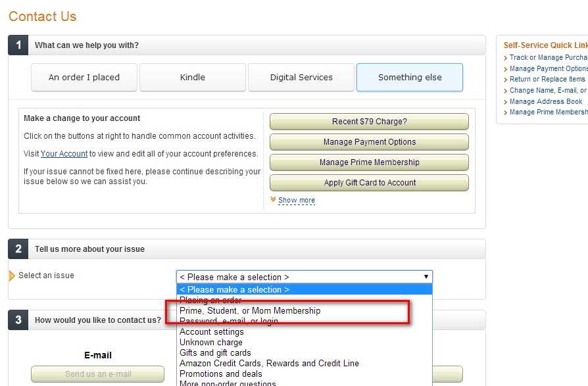
Task: Click the 'Send us an e-mail' button
Action: coord(98,374)
